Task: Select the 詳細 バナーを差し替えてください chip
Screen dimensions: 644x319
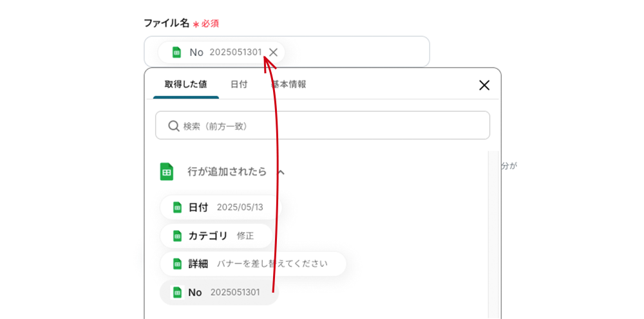Action: tap(252, 264)
